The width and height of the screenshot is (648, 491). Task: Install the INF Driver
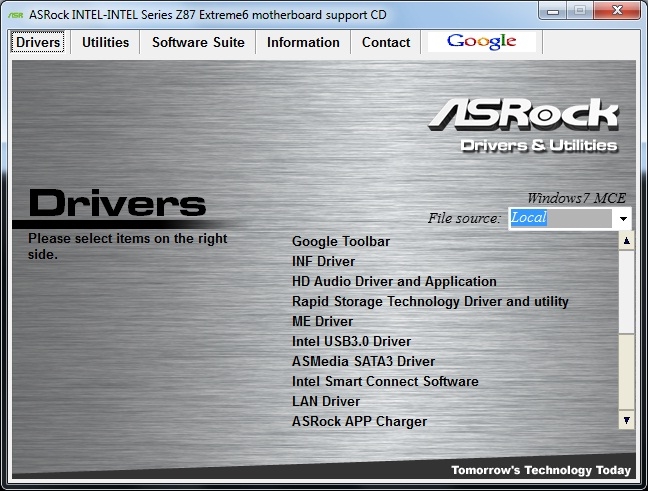point(323,261)
